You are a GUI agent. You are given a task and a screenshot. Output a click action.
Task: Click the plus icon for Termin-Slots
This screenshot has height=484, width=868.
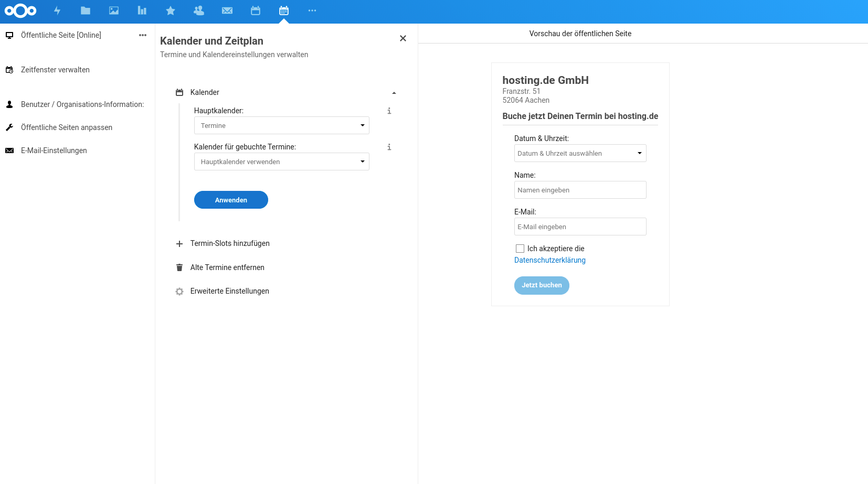pyautogui.click(x=179, y=244)
